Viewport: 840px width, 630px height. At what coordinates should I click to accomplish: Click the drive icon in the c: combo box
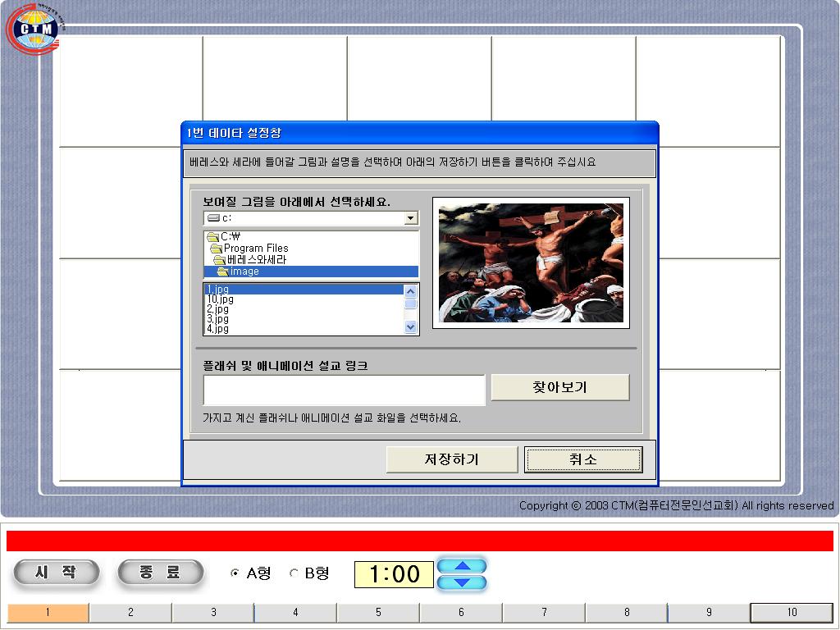pyautogui.click(x=214, y=218)
